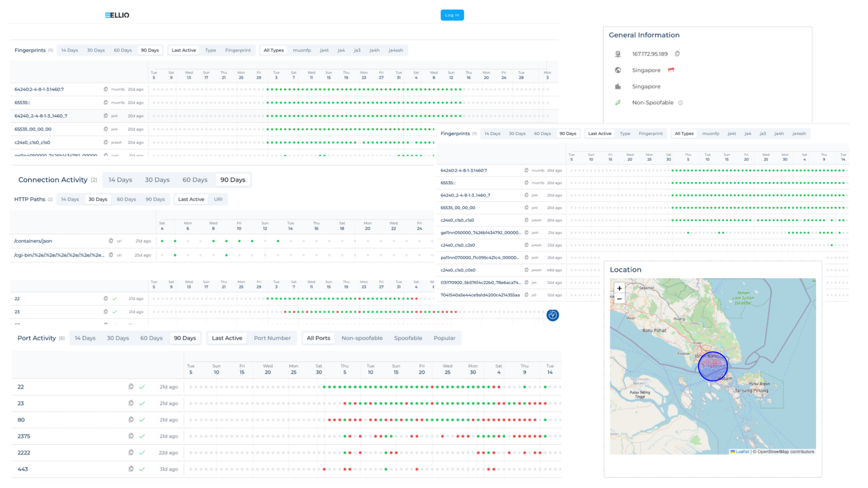Sort Port Activity by Port Number

(x=272, y=338)
